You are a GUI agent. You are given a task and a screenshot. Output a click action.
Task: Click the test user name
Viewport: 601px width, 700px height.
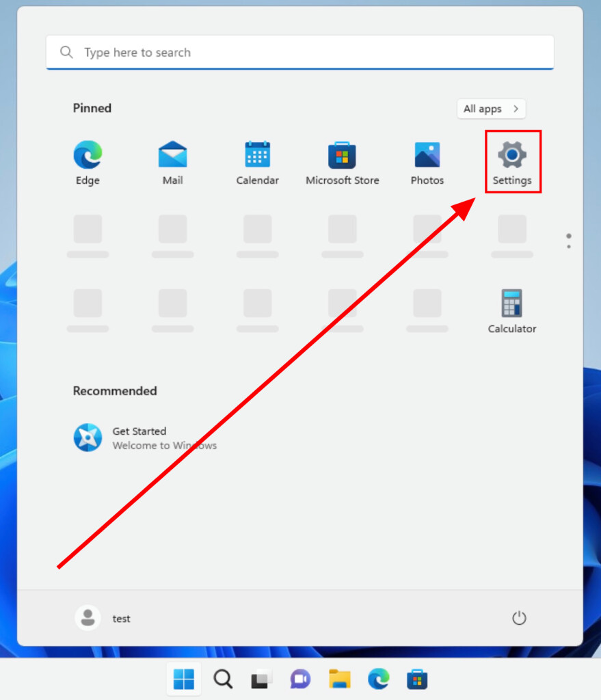pyautogui.click(x=121, y=619)
